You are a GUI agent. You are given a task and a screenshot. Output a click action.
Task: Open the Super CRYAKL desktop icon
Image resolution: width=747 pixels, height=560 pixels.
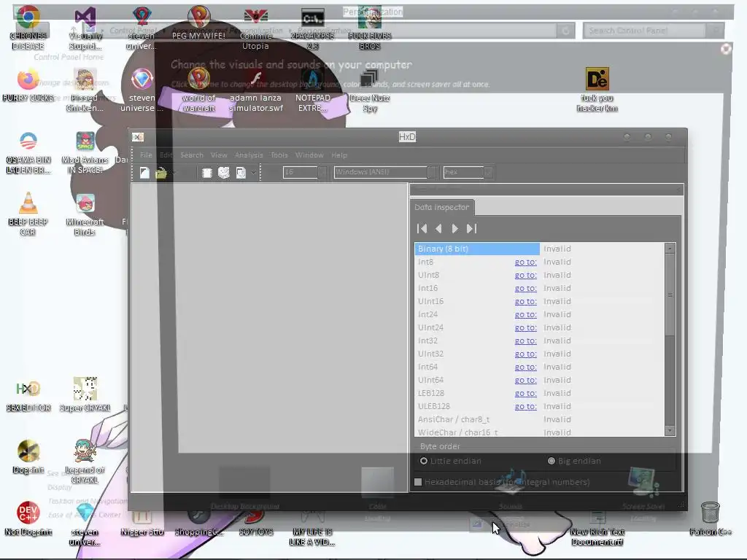coord(85,394)
